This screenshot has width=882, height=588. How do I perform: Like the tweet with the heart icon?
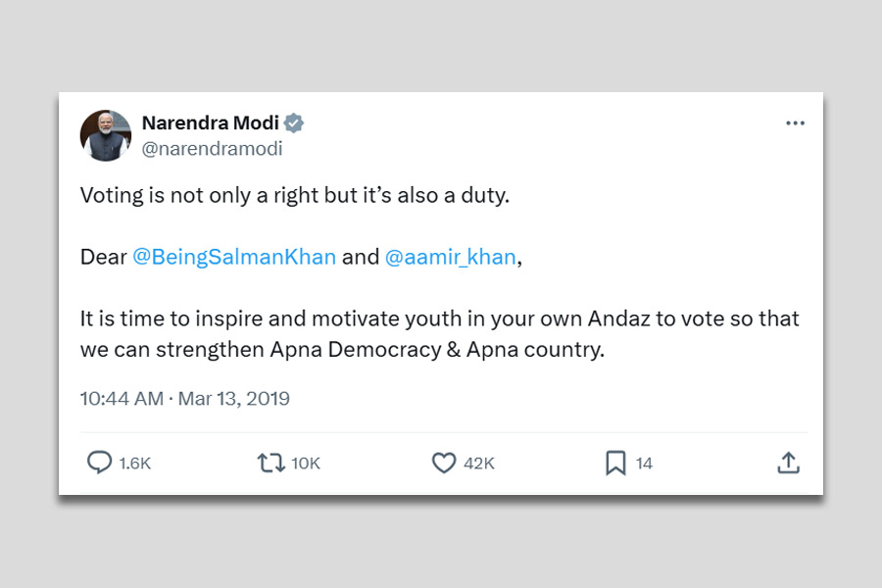pyautogui.click(x=444, y=463)
